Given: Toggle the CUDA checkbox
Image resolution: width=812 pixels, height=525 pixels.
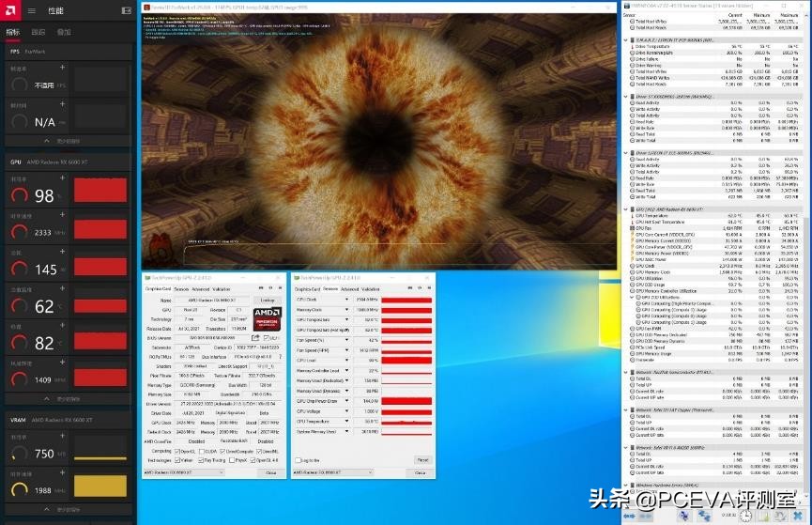Looking at the screenshot, I should coord(202,452).
